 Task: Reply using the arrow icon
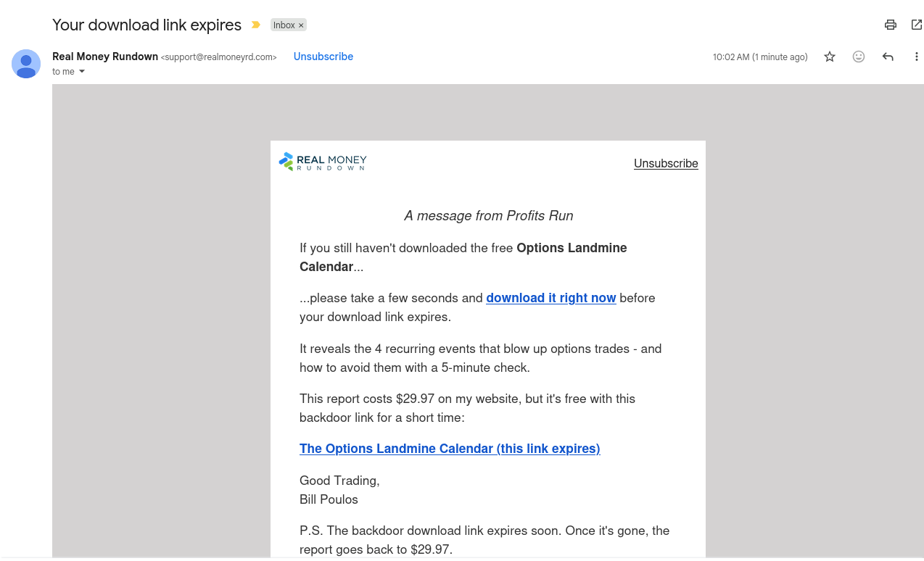[x=888, y=57]
